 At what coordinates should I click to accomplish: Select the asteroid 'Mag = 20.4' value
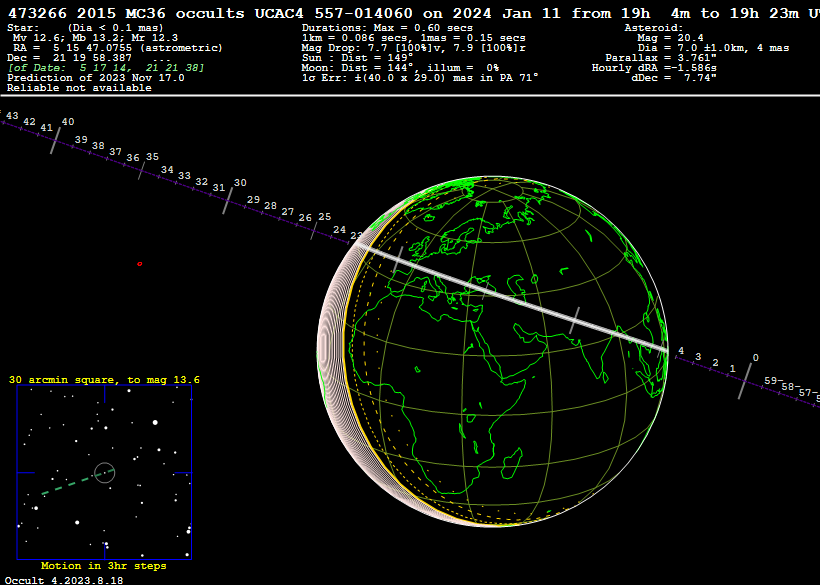pyautogui.click(x=670, y=38)
